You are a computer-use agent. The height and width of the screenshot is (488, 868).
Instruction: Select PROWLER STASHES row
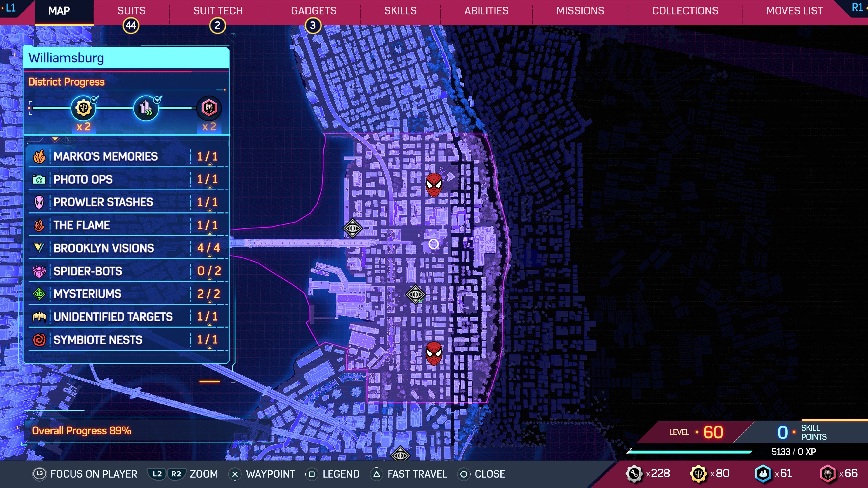coord(128,202)
